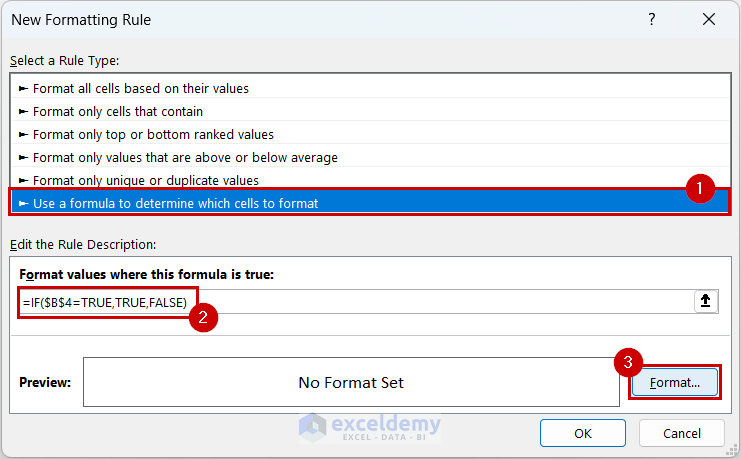
Task: Select "Format all cells based on their values"
Action: click(141, 88)
